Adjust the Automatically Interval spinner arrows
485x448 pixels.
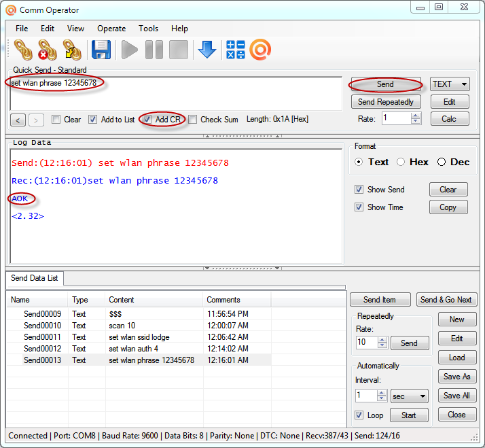[381, 396]
